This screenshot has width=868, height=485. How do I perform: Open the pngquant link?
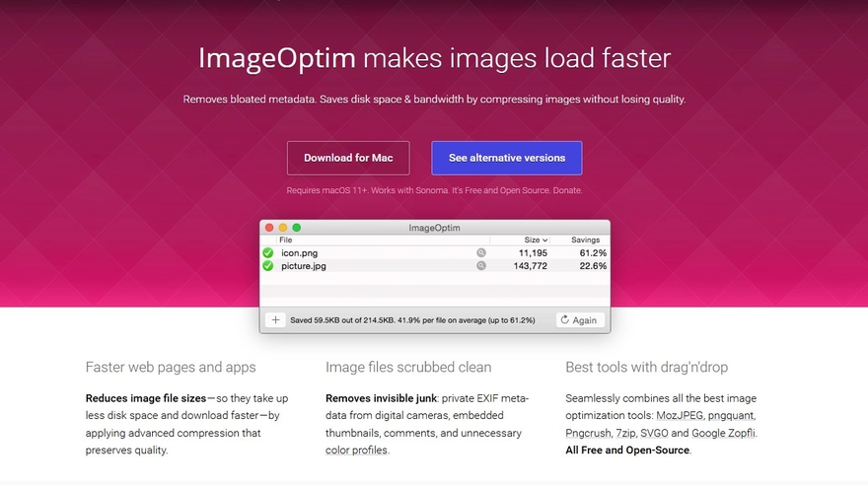click(x=733, y=416)
